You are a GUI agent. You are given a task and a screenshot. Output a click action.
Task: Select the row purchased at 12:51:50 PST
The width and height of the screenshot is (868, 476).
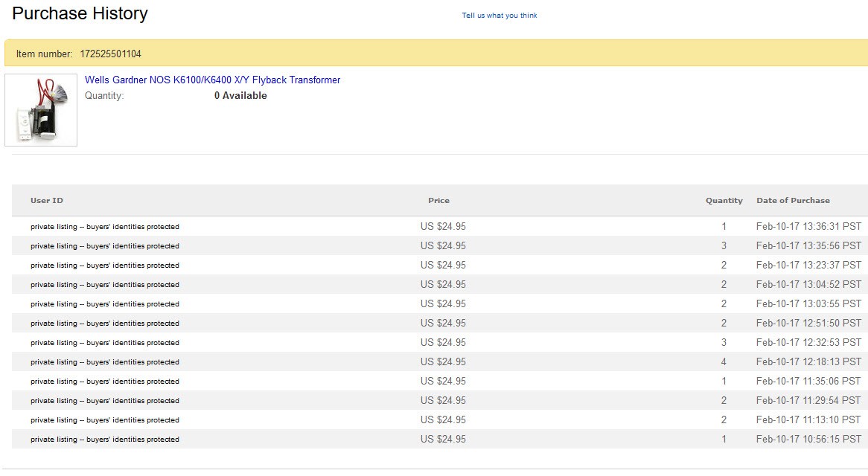[808, 324]
